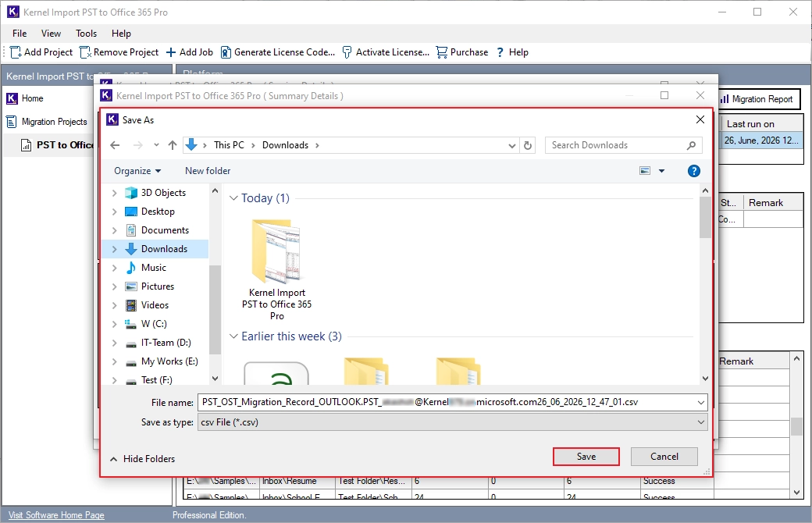This screenshot has height=523, width=812.
Task: Select Kernel Import PST to Office 365 Pro folder
Action: [276, 270]
